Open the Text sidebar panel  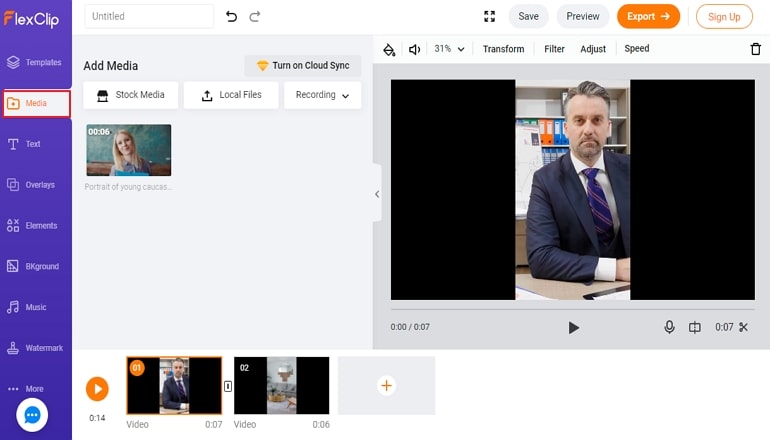click(x=24, y=144)
